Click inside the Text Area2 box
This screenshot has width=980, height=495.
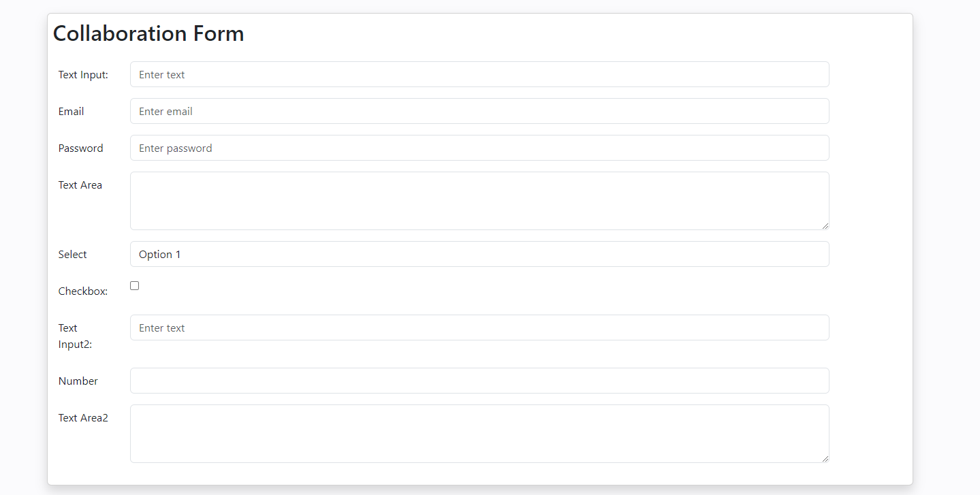[479, 433]
